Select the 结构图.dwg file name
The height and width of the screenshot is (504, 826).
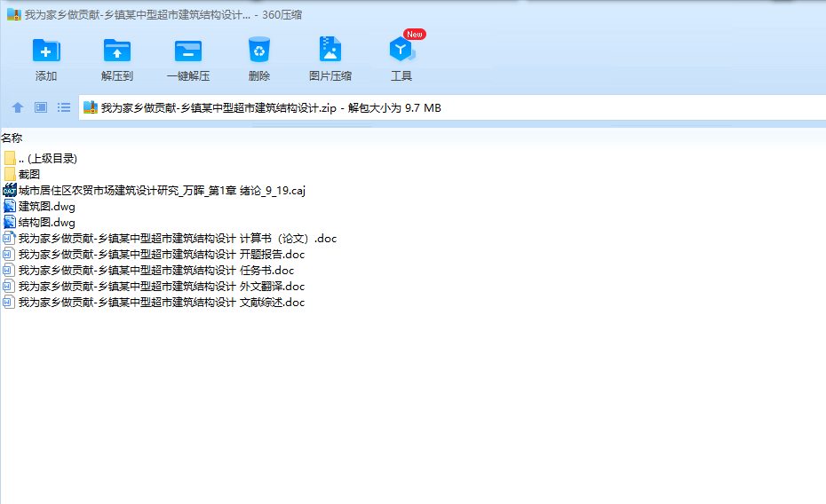tap(47, 223)
